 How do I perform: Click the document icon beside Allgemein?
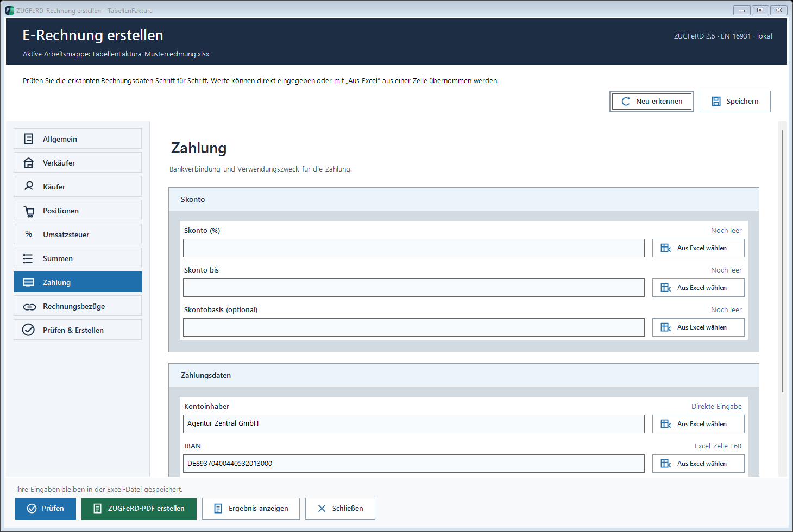click(29, 139)
